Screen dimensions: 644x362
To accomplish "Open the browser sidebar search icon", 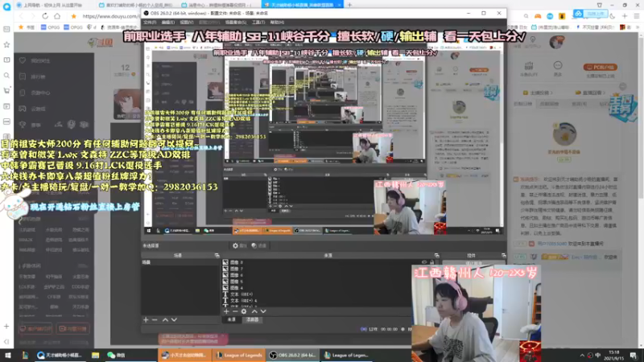I will [6, 76].
